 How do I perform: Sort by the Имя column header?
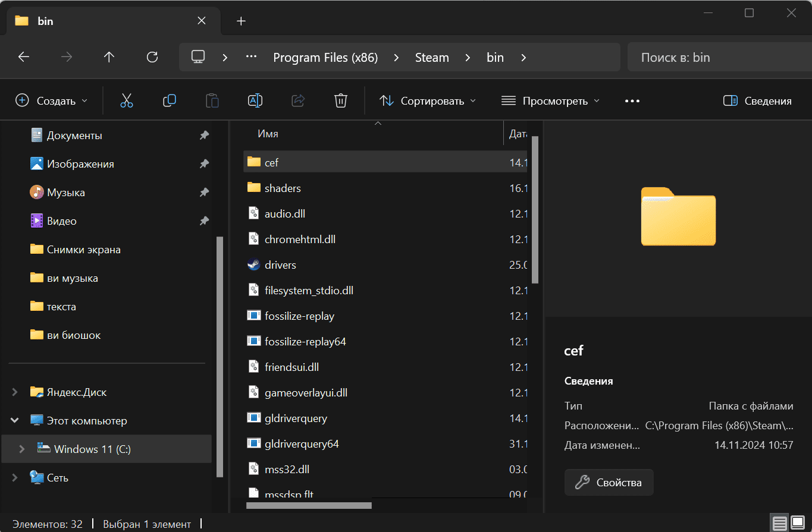click(x=373, y=134)
